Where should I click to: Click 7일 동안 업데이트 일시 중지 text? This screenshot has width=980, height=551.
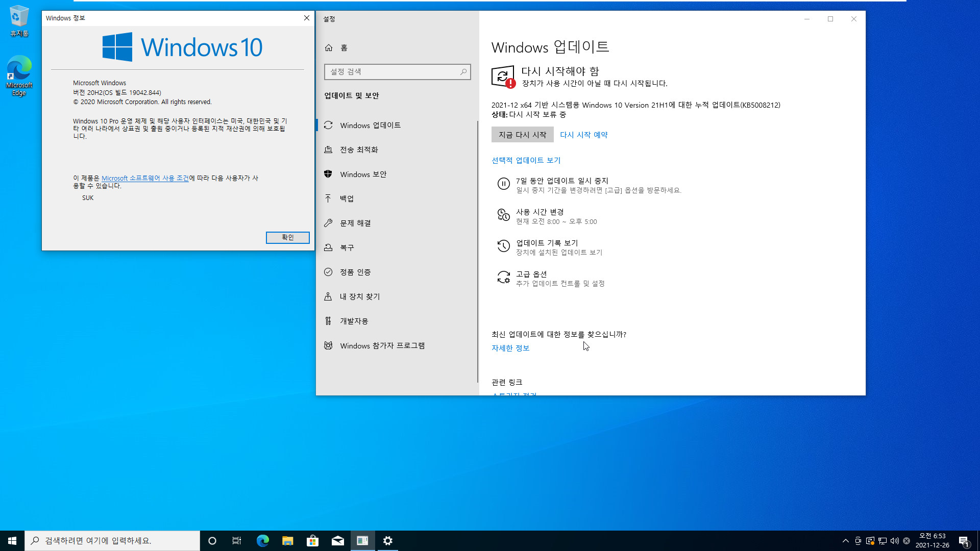[562, 181]
